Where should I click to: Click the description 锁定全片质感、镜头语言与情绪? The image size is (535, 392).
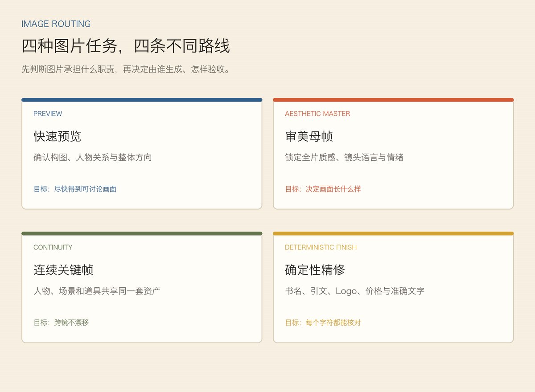point(344,157)
